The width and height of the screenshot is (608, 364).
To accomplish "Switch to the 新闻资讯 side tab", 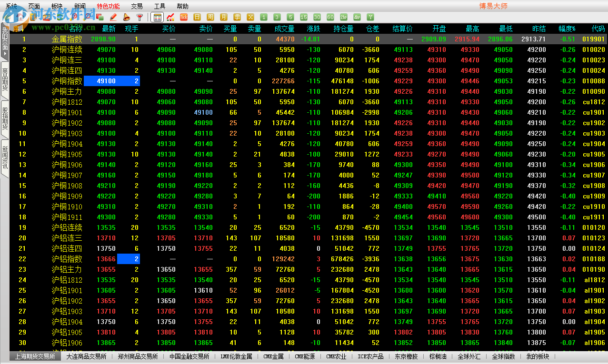I will point(5,158).
